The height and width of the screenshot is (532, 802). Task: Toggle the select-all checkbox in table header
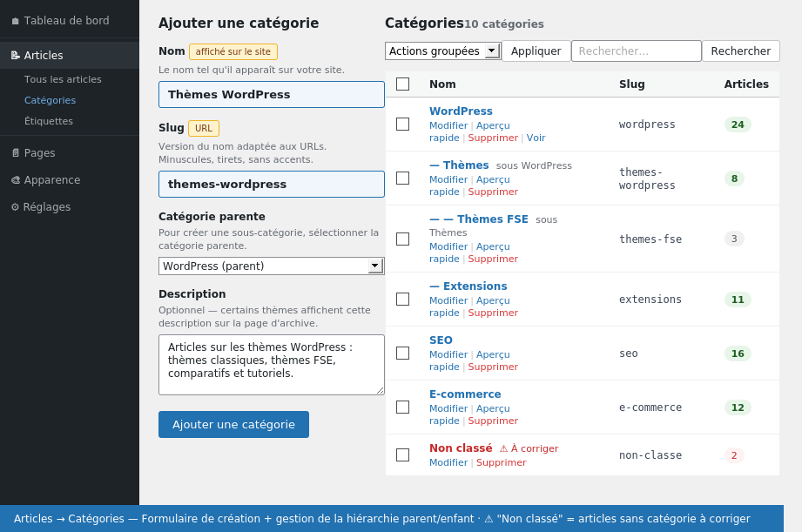coord(402,84)
